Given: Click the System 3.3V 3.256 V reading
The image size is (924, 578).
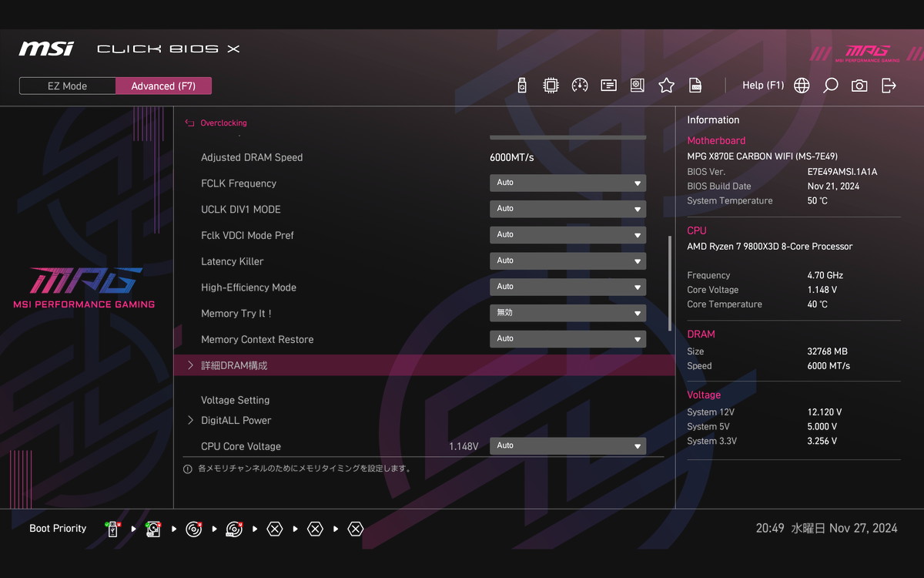Looking at the screenshot, I should click(x=822, y=442).
